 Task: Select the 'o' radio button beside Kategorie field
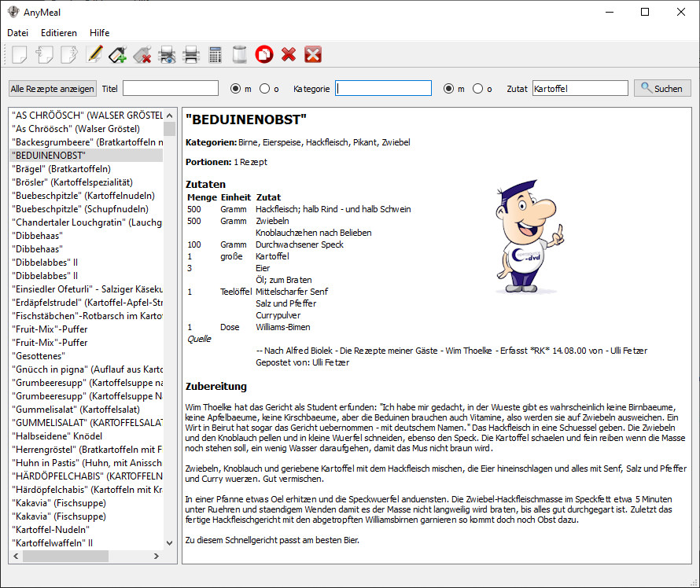point(478,89)
